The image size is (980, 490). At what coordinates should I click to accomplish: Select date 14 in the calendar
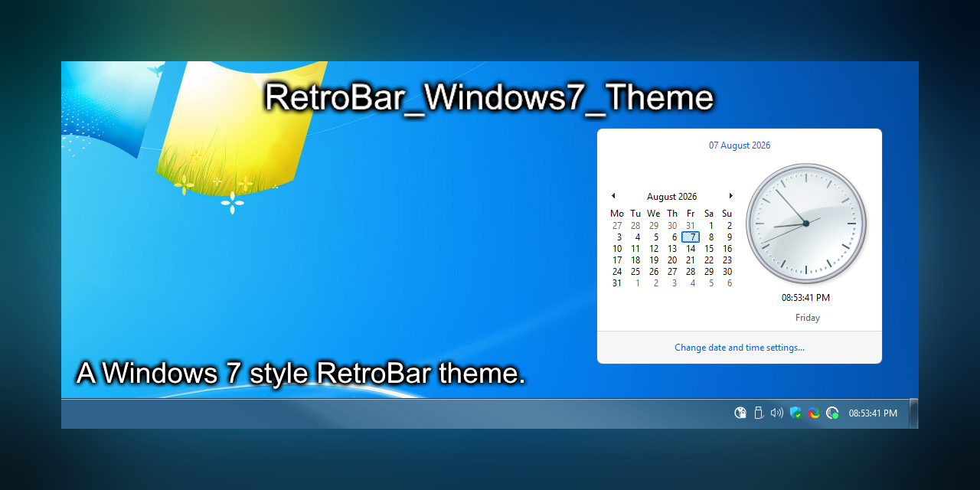pos(691,249)
